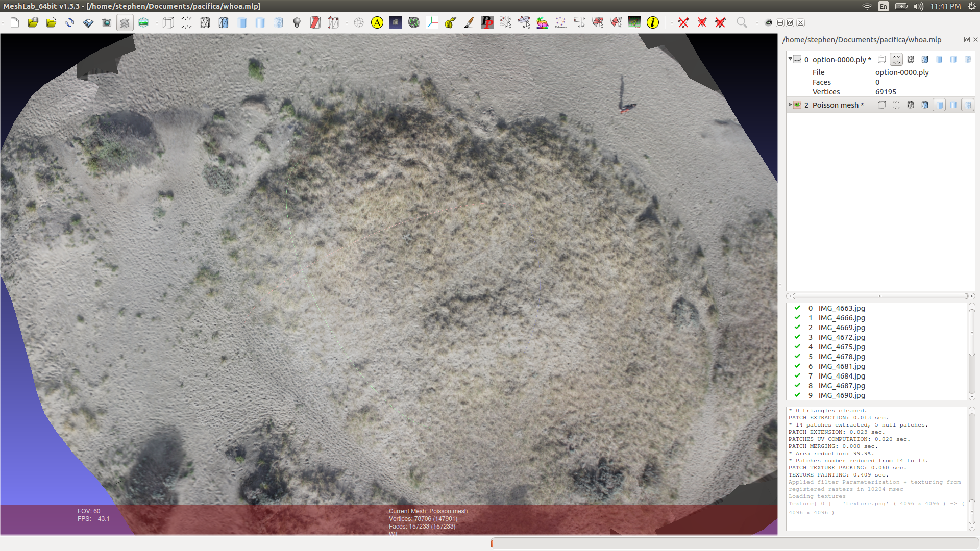The height and width of the screenshot is (551, 980).
Task: Toggle visibility icon of Poisson mesh layer
Action: pos(797,105)
